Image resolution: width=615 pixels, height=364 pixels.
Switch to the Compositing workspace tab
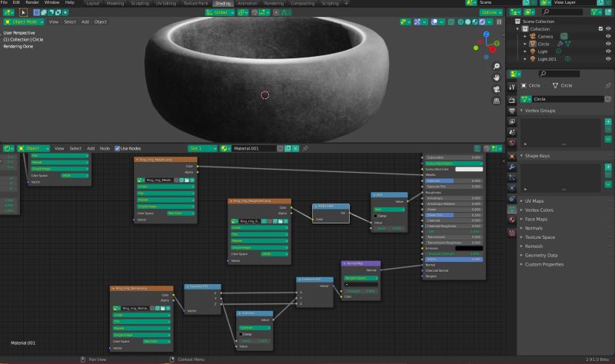tap(302, 4)
